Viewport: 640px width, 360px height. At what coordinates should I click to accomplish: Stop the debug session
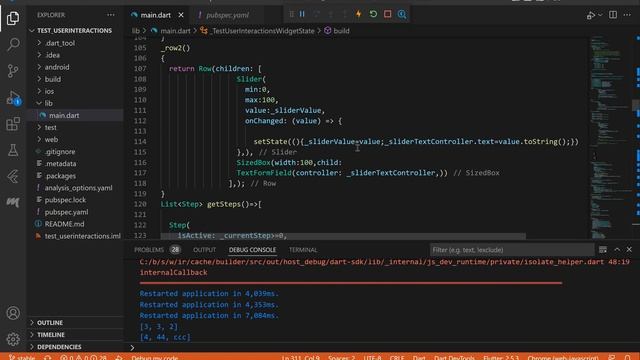(387, 14)
